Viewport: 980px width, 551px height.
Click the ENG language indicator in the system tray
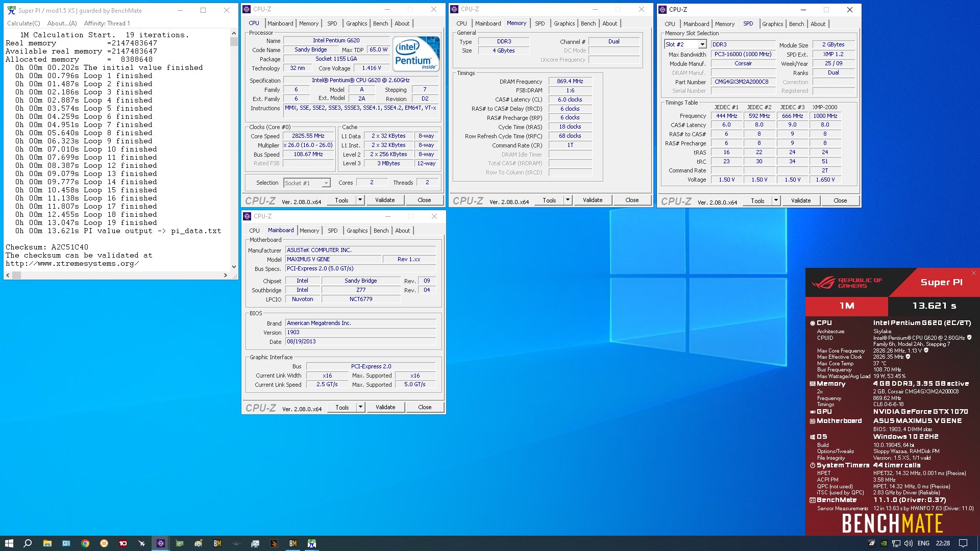(x=923, y=543)
